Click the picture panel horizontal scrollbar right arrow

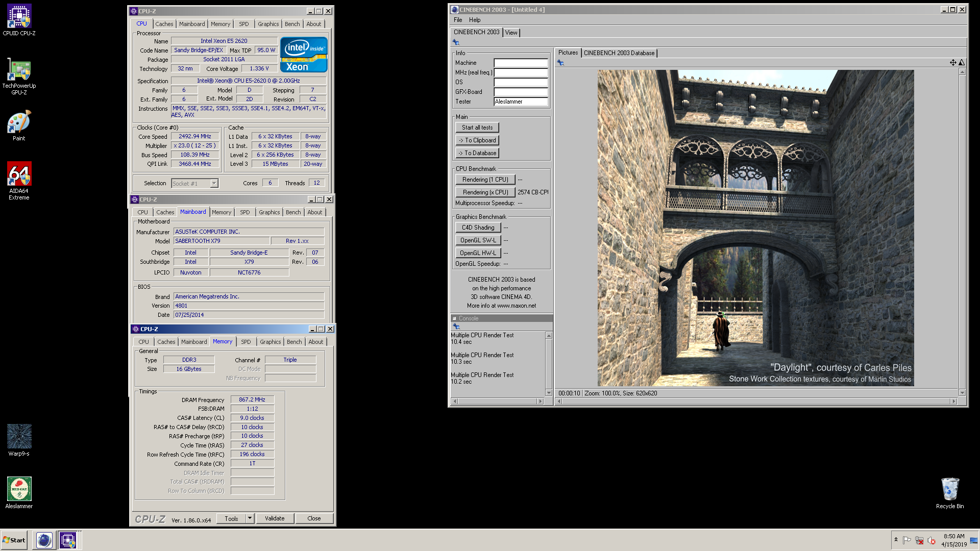click(953, 402)
